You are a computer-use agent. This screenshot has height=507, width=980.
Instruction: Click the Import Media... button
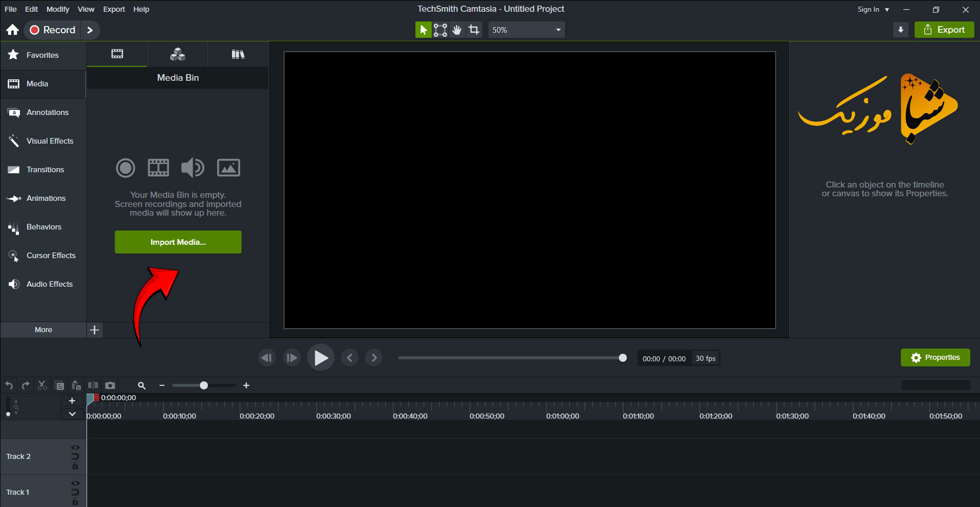(x=178, y=242)
